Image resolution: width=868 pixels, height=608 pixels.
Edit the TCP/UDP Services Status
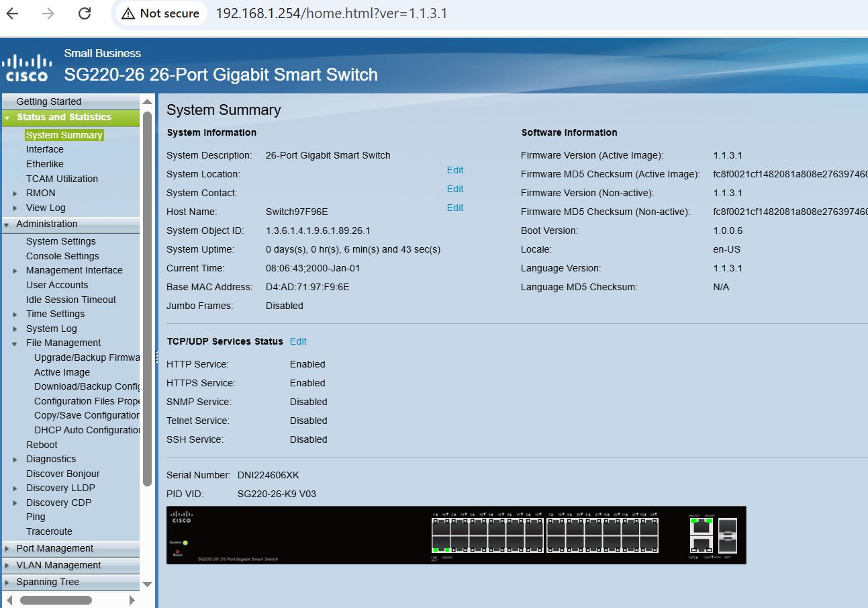(x=298, y=341)
